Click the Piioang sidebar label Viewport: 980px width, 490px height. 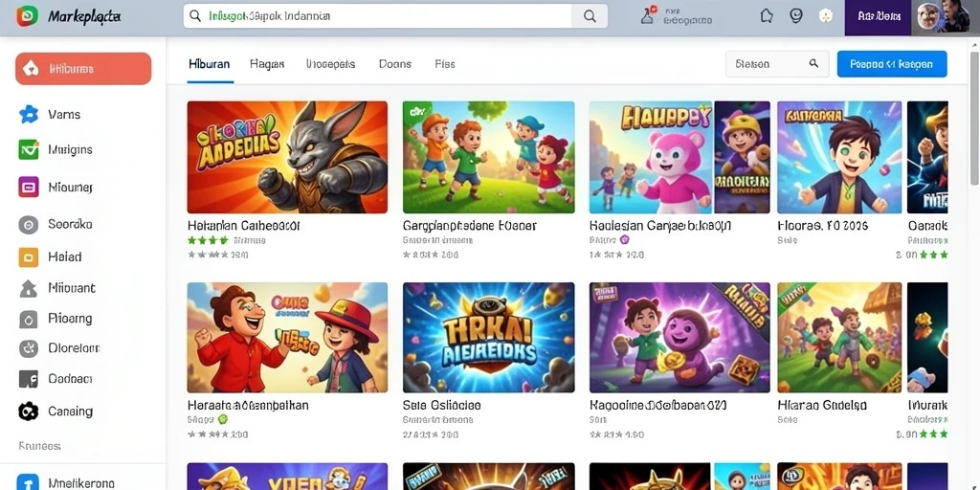pos(70,319)
